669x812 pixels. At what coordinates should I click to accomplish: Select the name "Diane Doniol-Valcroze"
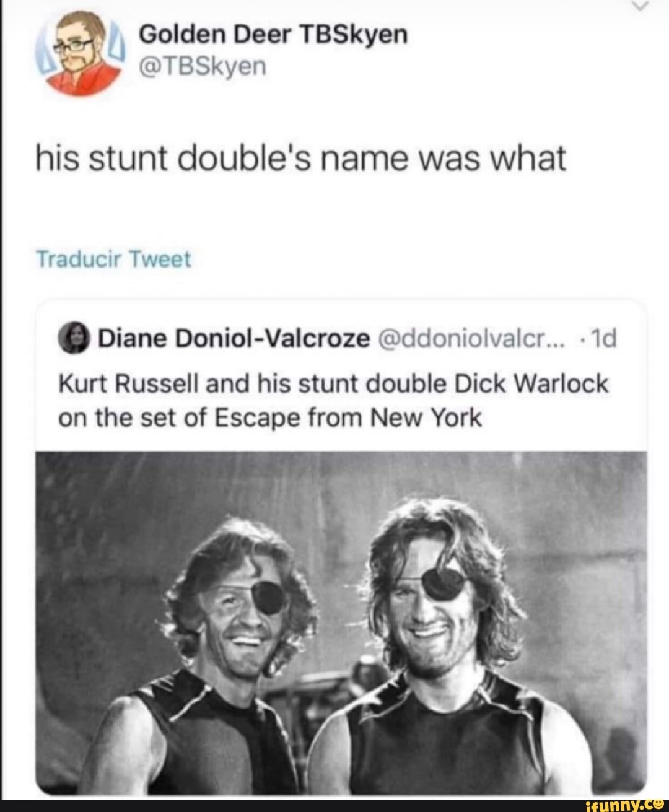(x=235, y=339)
